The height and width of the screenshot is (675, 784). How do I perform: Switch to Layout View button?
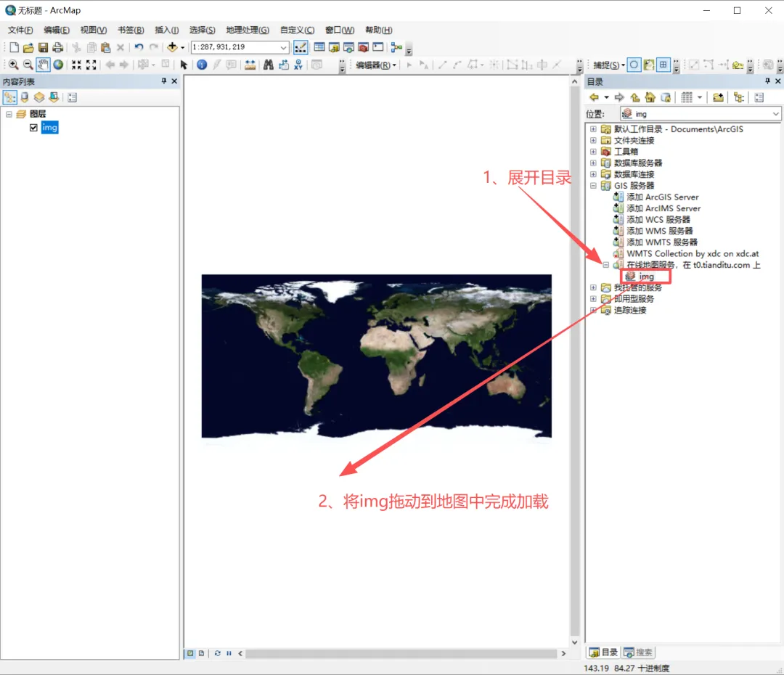coord(202,653)
